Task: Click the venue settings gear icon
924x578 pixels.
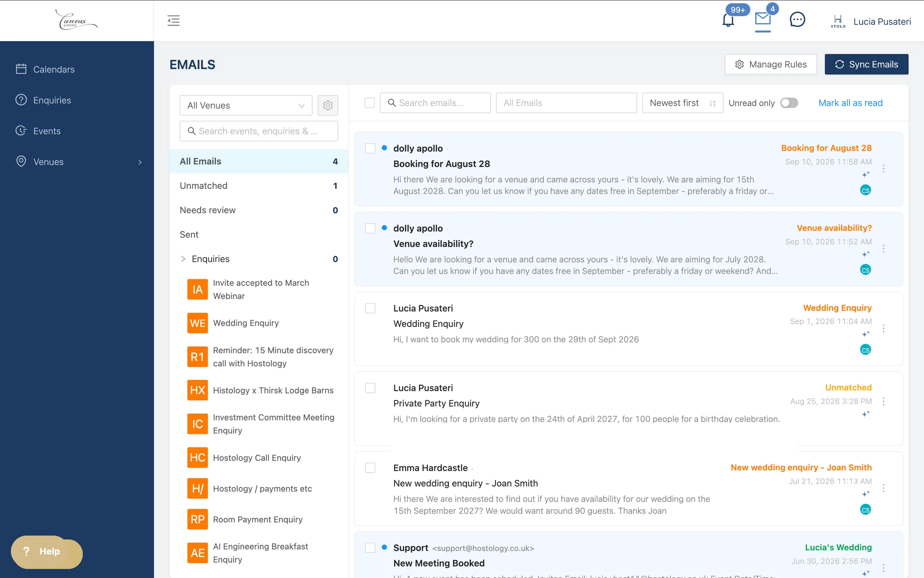Action: [x=328, y=105]
